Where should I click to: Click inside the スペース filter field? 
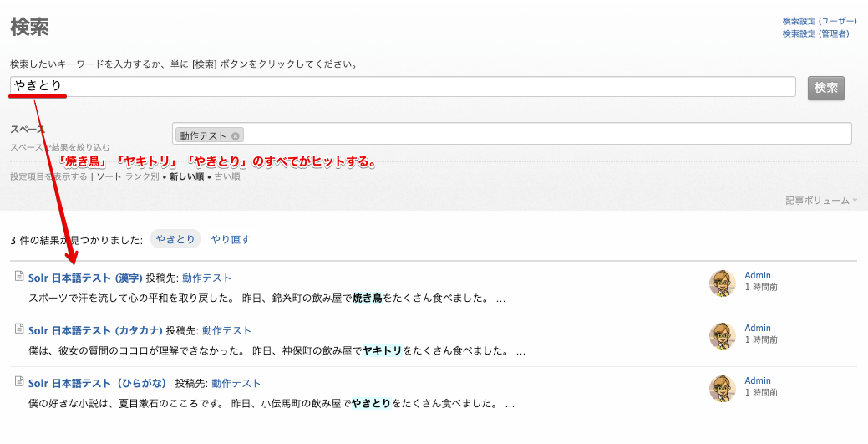pos(511,134)
